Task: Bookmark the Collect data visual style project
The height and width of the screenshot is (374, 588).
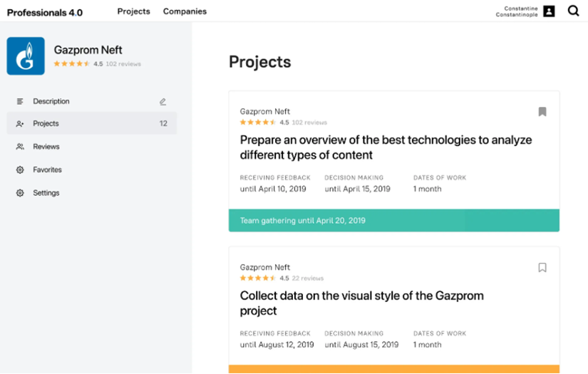Action: click(542, 268)
